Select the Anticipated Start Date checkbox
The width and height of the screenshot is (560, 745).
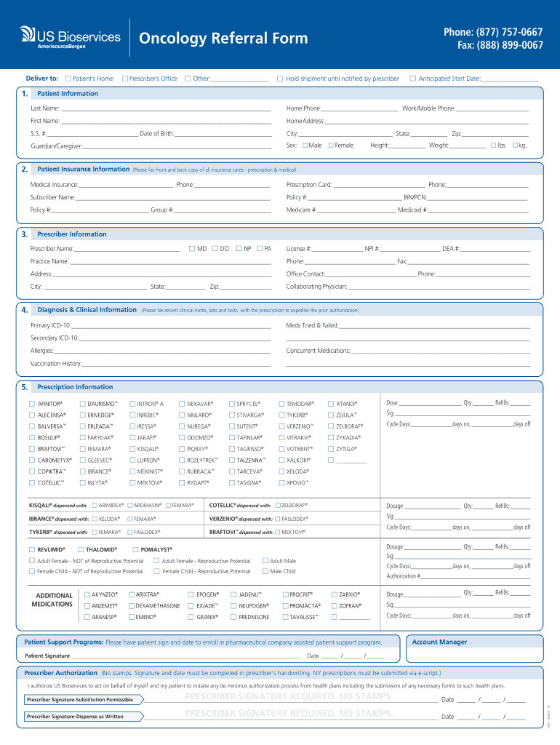click(412, 79)
